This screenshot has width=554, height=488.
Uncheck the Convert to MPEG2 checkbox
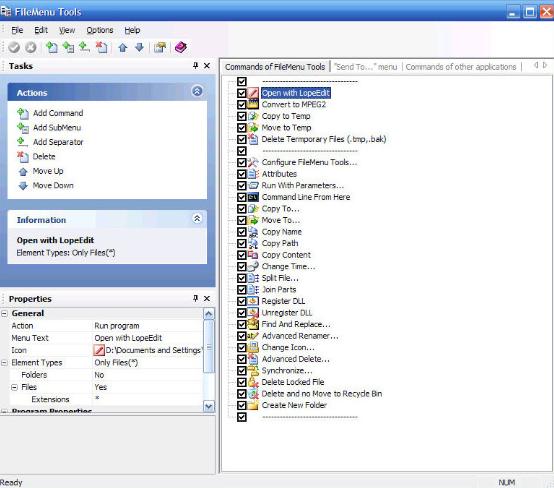242,105
